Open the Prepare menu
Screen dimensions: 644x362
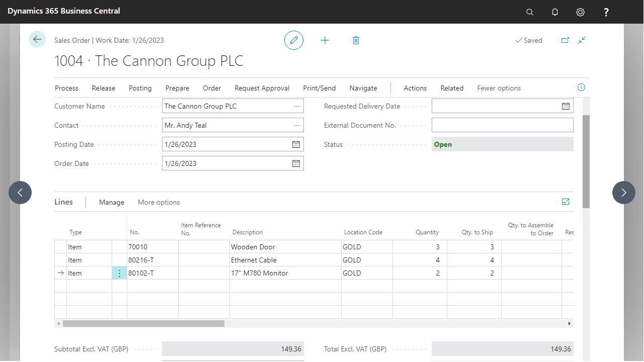(178, 88)
